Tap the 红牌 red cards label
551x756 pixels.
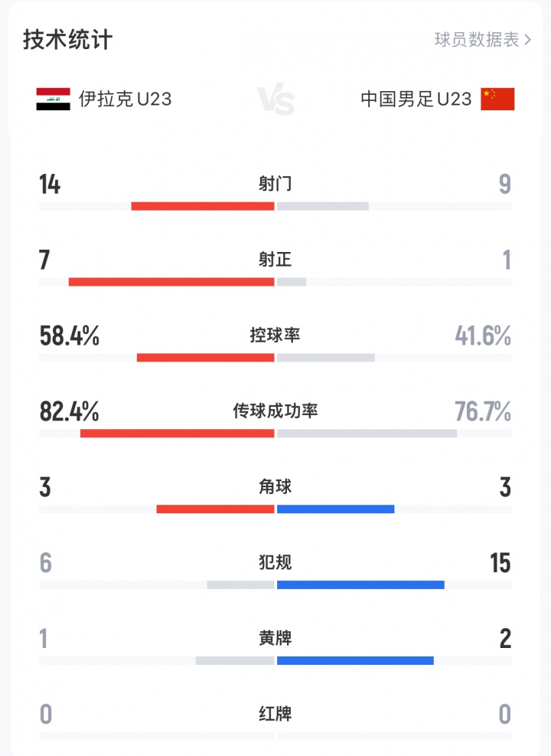click(x=275, y=715)
